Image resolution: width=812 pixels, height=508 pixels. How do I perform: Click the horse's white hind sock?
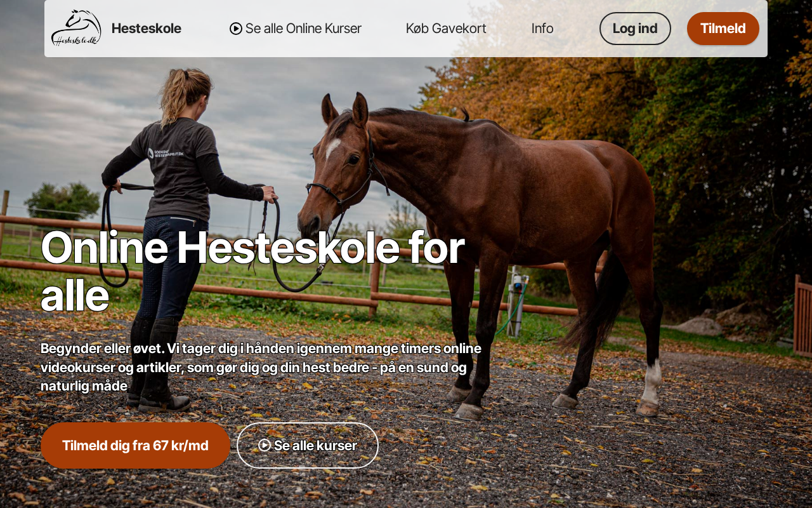[651, 383]
